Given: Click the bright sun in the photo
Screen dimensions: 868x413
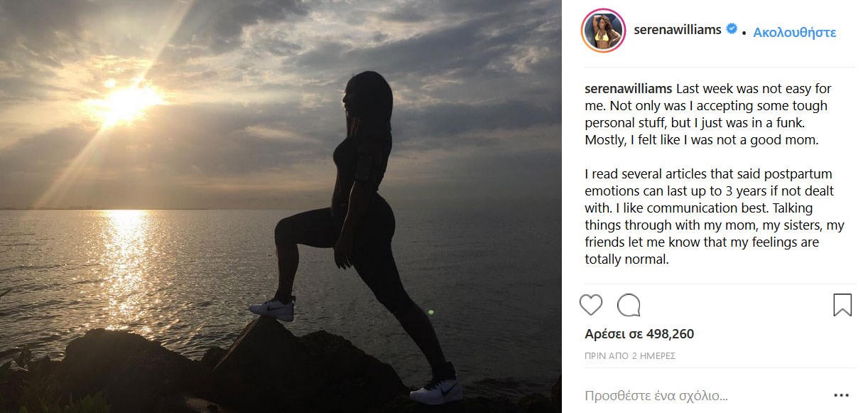Looking at the screenshot, I should point(128,100).
